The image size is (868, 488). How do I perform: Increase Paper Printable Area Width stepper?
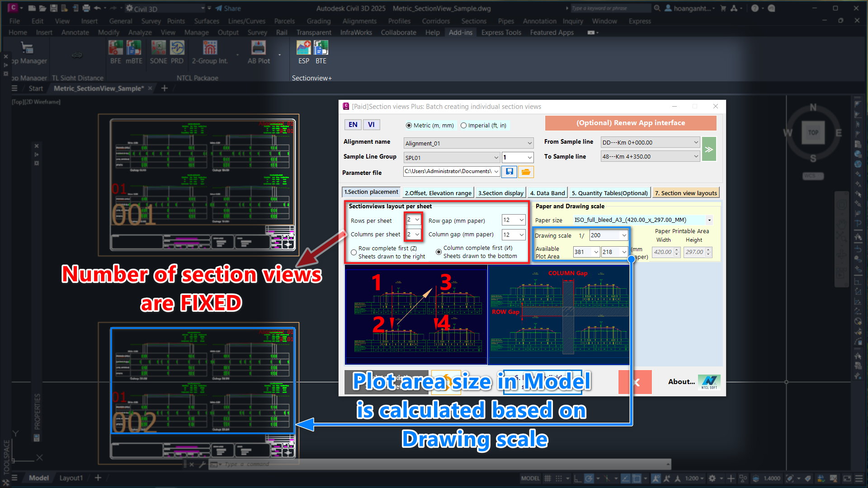[x=677, y=249]
